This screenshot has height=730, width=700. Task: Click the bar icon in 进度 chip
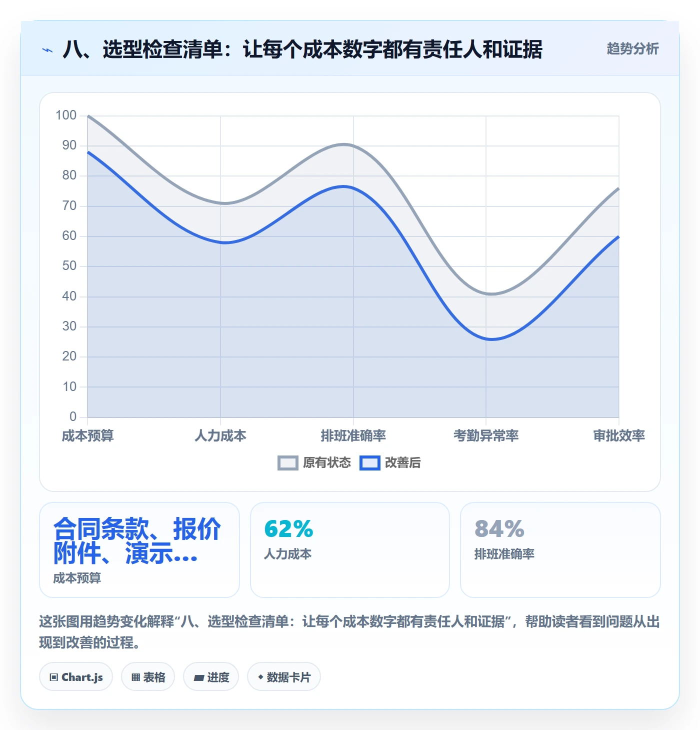(199, 678)
